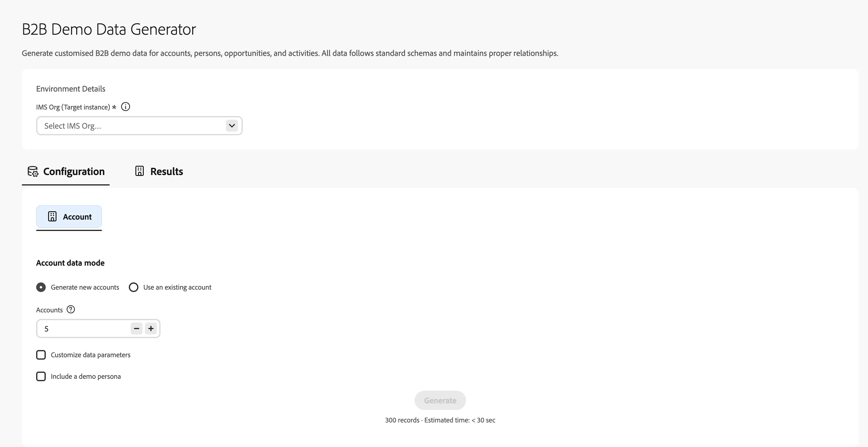Viewport: 868px width, 447px height.
Task: Click the 300 records estimated time text
Action: point(440,420)
